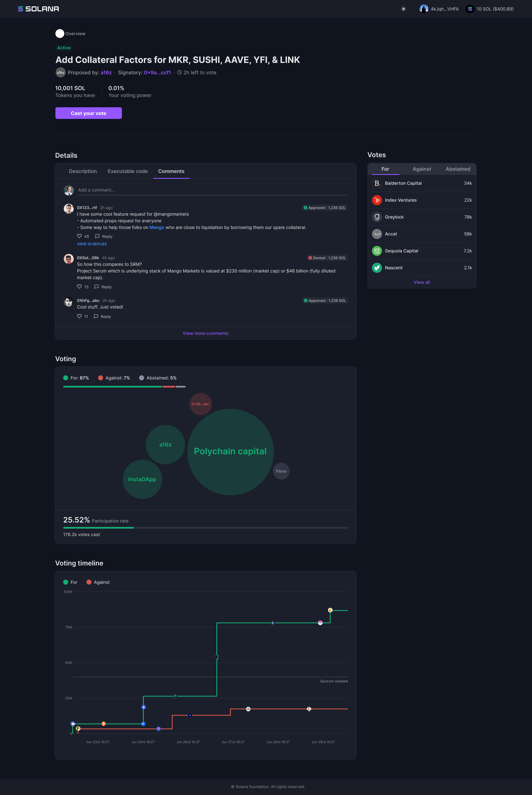
Task: Click the clock icon beside 2h left
Action: [180, 72]
